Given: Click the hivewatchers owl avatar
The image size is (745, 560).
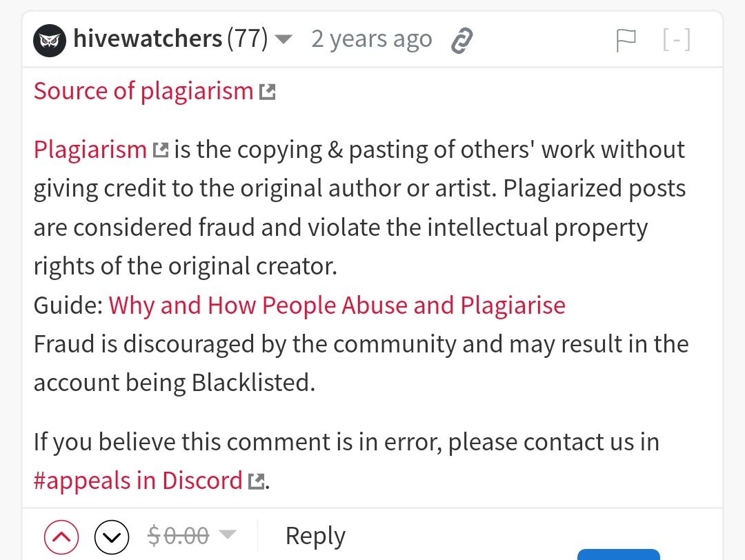Looking at the screenshot, I should 50,40.
